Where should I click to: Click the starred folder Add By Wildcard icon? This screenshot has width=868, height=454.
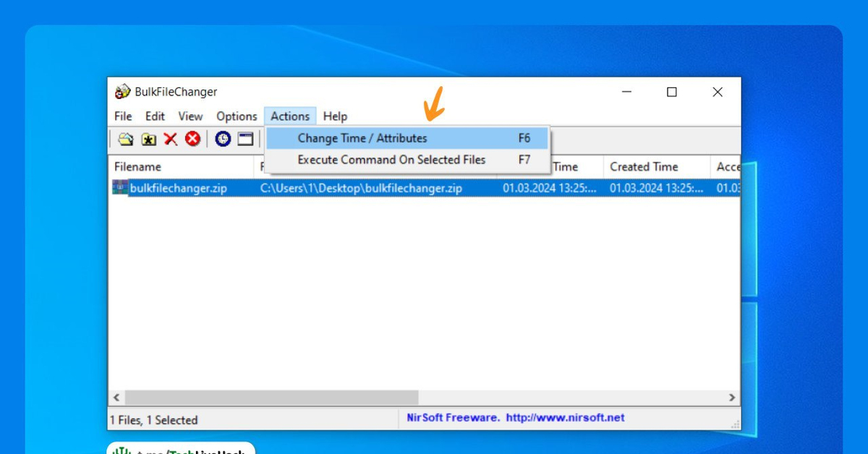pyautogui.click(x=148, y=139)
